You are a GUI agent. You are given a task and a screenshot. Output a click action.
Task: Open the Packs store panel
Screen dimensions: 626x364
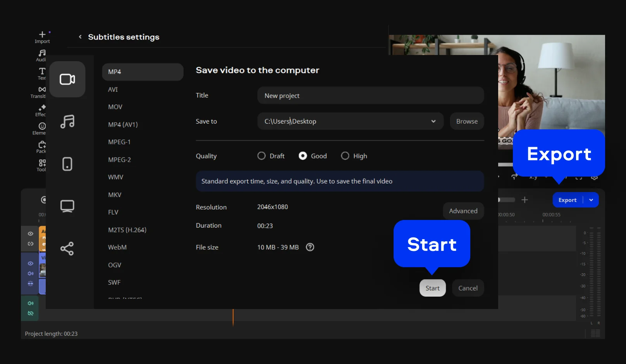(41, 147)
